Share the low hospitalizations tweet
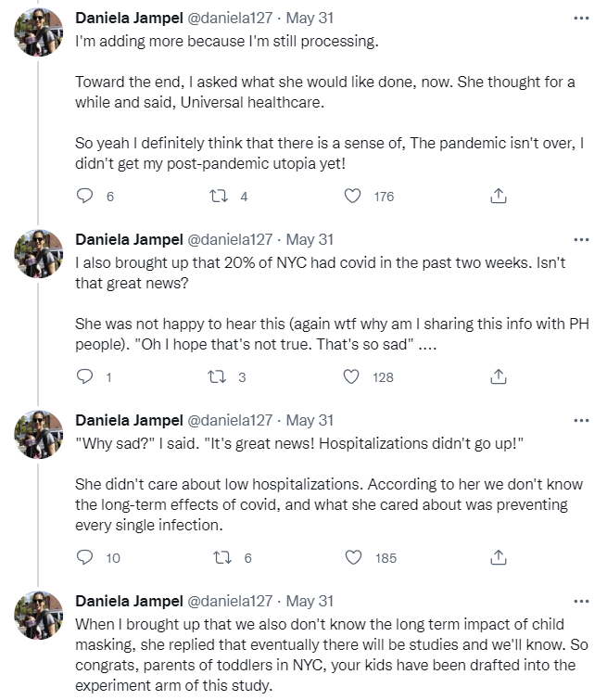 [498, 557]
